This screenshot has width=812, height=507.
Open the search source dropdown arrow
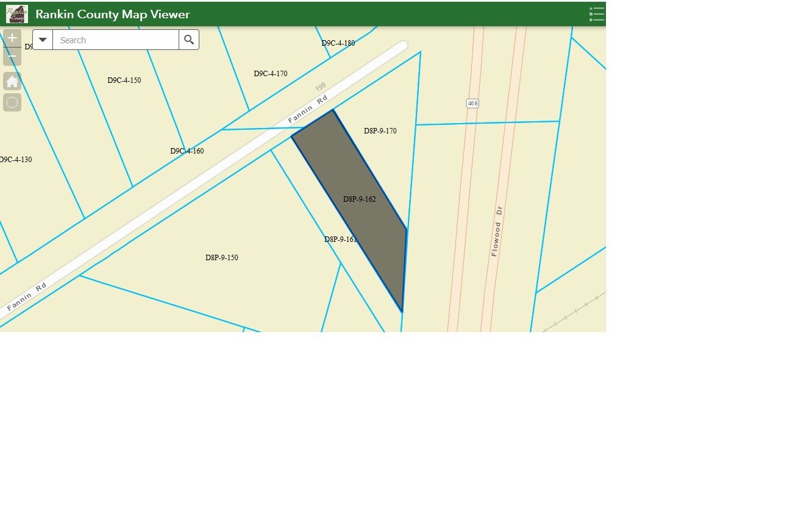pyautogui.click(x=42, y=39)
